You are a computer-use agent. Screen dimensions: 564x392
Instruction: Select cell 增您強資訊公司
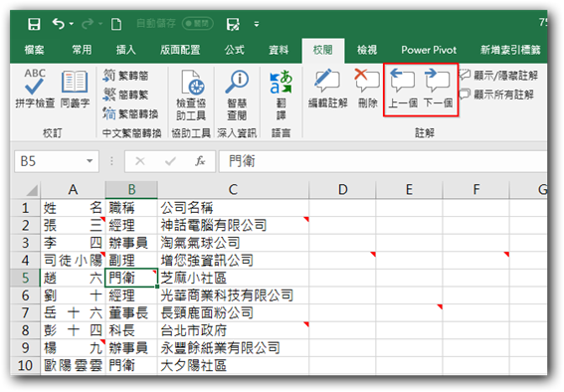(x=233, y=261)
